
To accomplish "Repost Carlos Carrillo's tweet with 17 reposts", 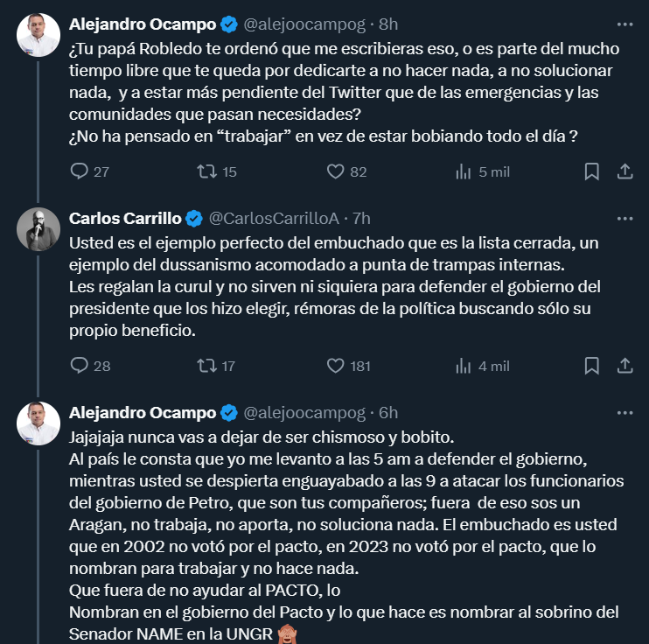I will (x=207, y=366).
